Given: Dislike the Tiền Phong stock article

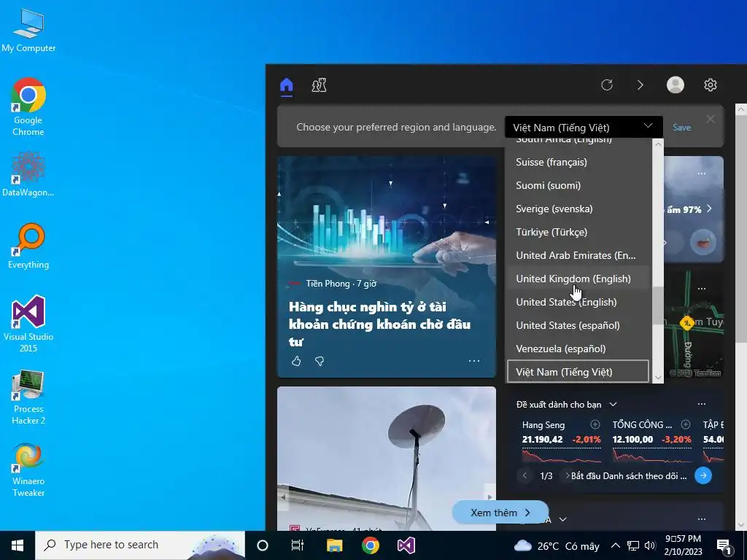Looking at the screenshot, I should [320, 362].
